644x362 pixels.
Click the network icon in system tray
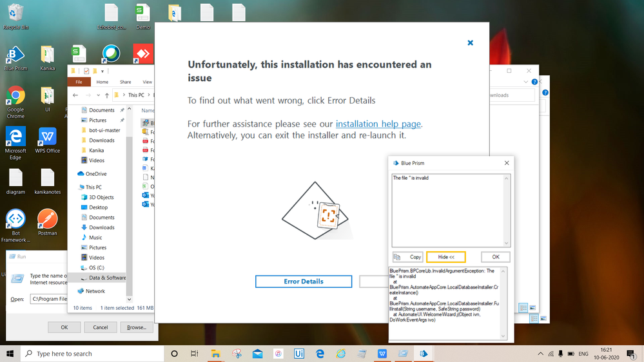tap(551, 354)
